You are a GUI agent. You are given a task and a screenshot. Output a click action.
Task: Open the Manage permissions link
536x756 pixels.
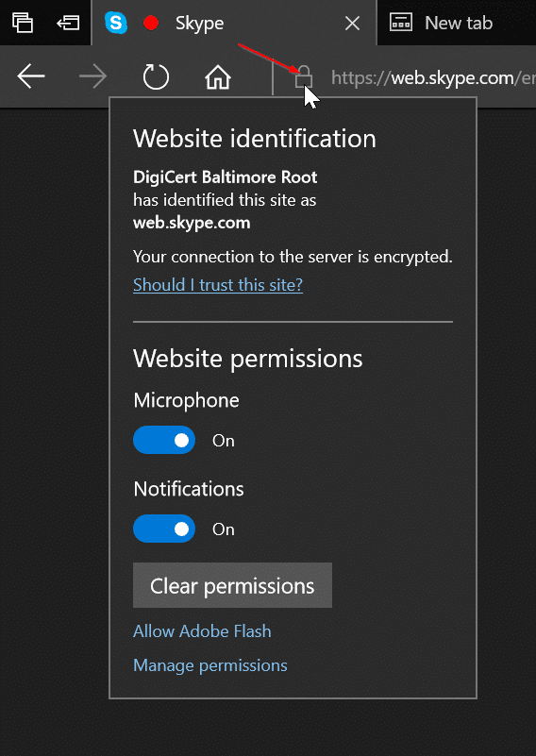coord(210,665)
